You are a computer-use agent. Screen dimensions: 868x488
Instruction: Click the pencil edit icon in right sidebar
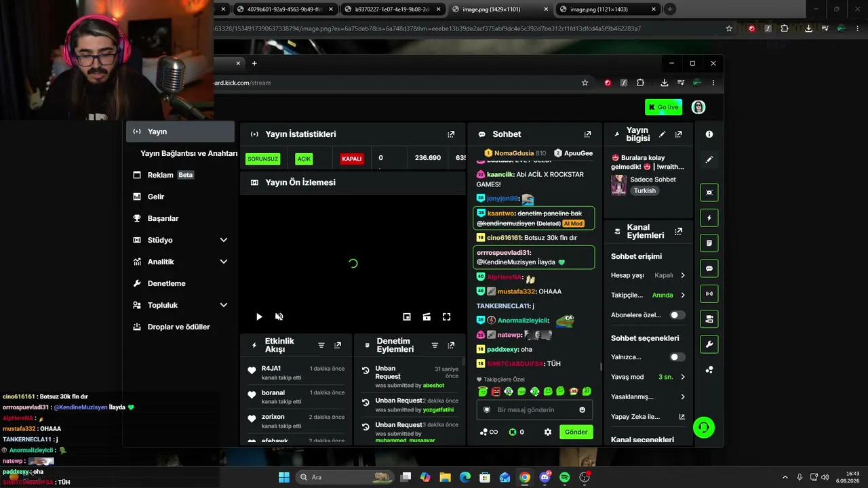pyautogui.click(x=709, y=160)
